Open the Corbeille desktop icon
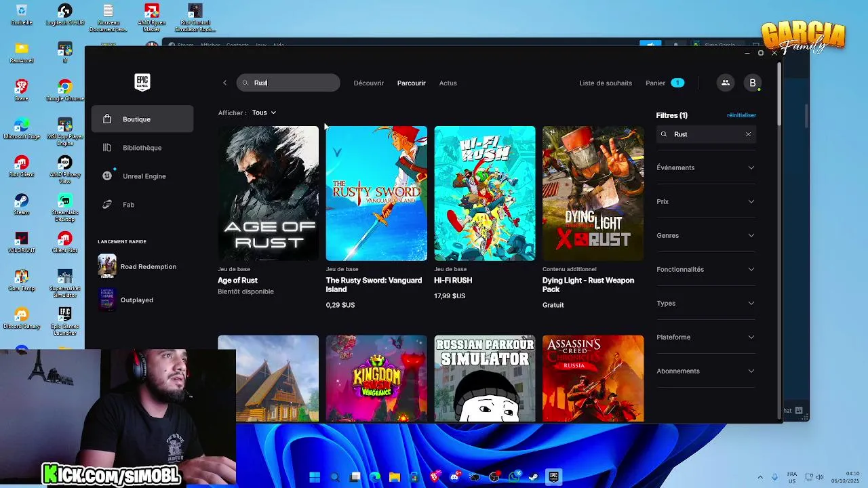Image resolution: width=868 pixels, height=488 pixels. pos(22,14)
